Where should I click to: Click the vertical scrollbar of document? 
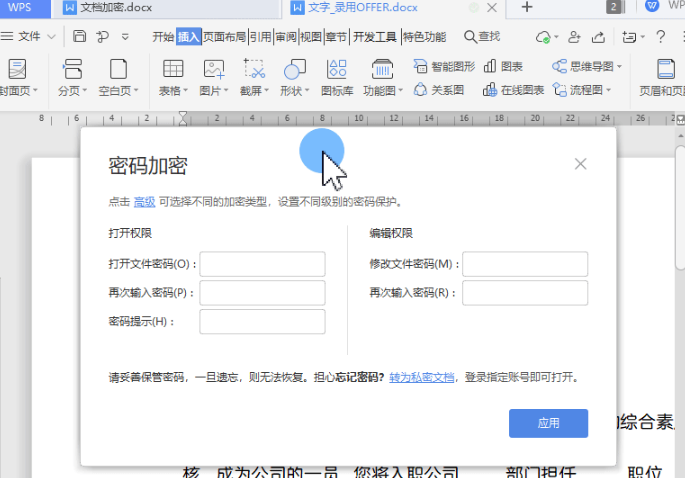point(680,208)
